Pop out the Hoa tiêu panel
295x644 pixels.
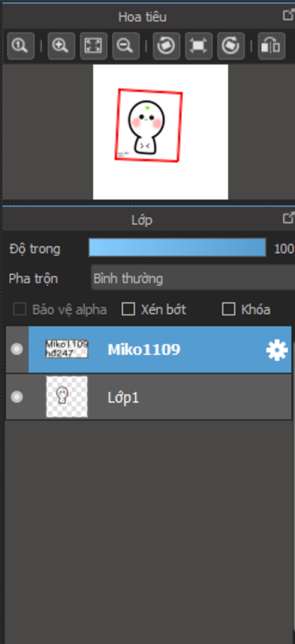pos(288,15)
